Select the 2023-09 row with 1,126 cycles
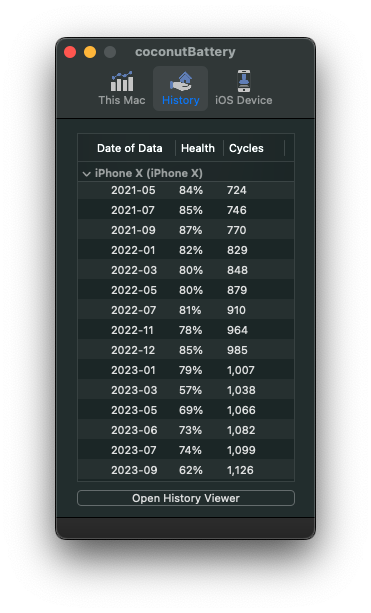Screen dimensions: 371x613 click(186, 470)
